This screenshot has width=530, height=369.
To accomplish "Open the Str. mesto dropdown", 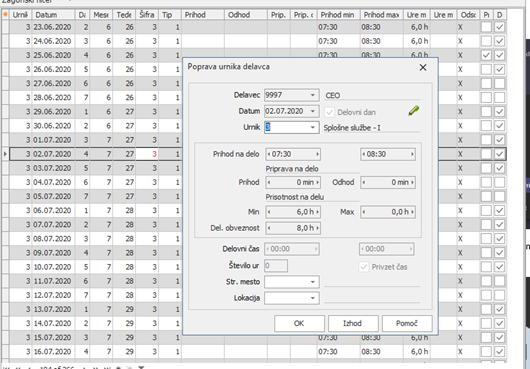I will (313, 282).
